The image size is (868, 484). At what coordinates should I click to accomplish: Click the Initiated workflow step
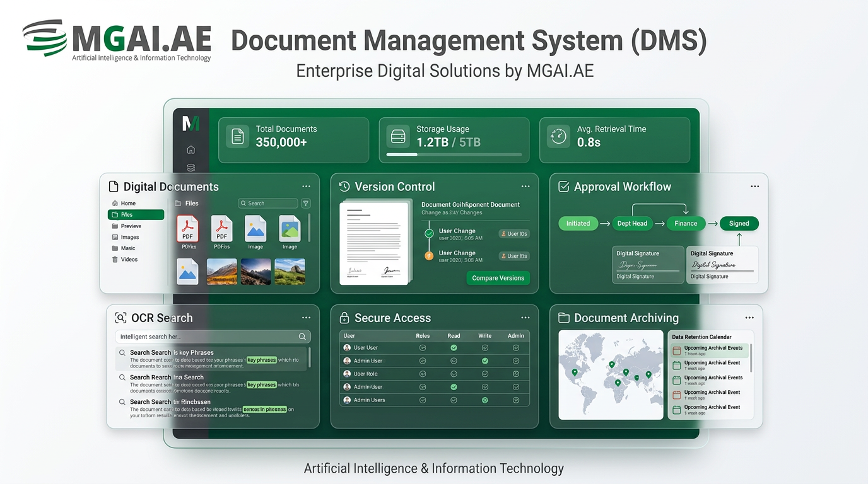(x=578, y=223)
